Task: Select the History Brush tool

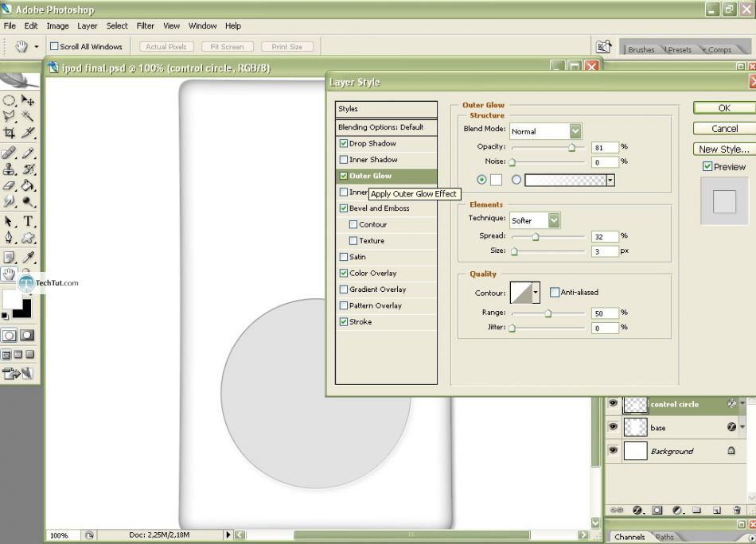Action: pyautogui.click(x=28, y=169)
